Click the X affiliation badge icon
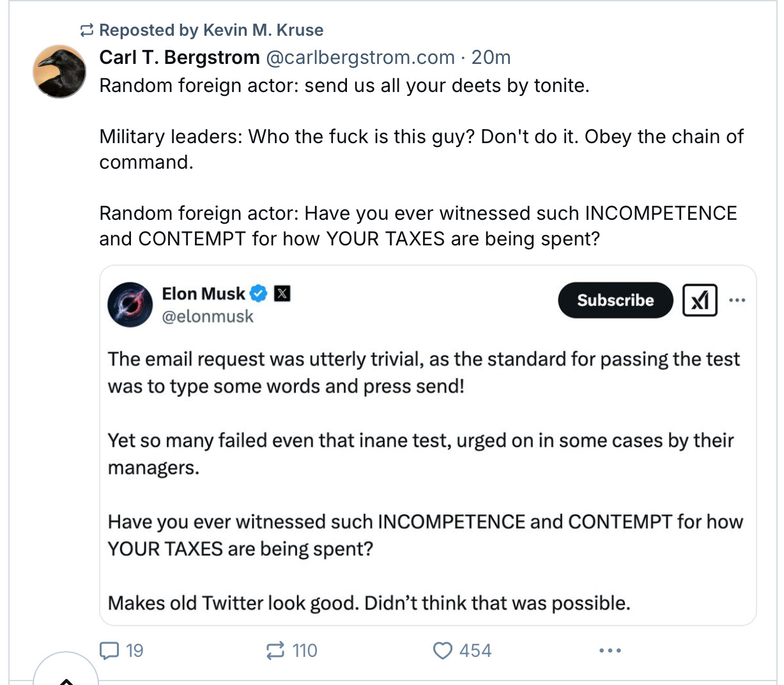 point(282,294)
